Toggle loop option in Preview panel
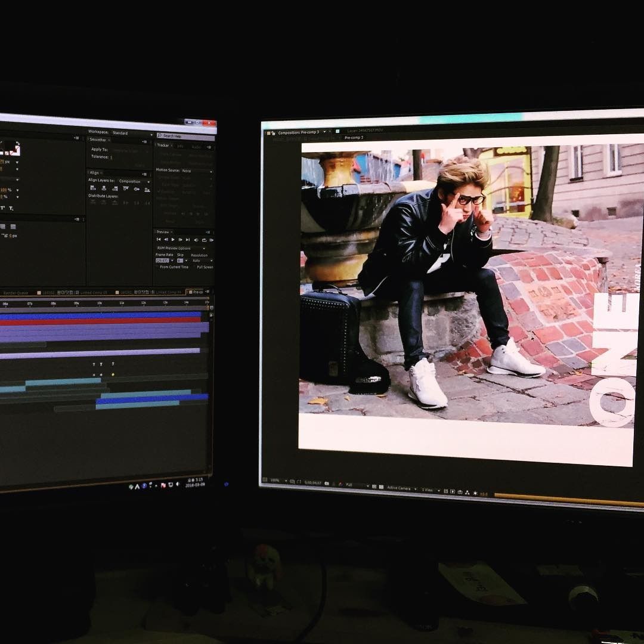 tap(204, 240)
